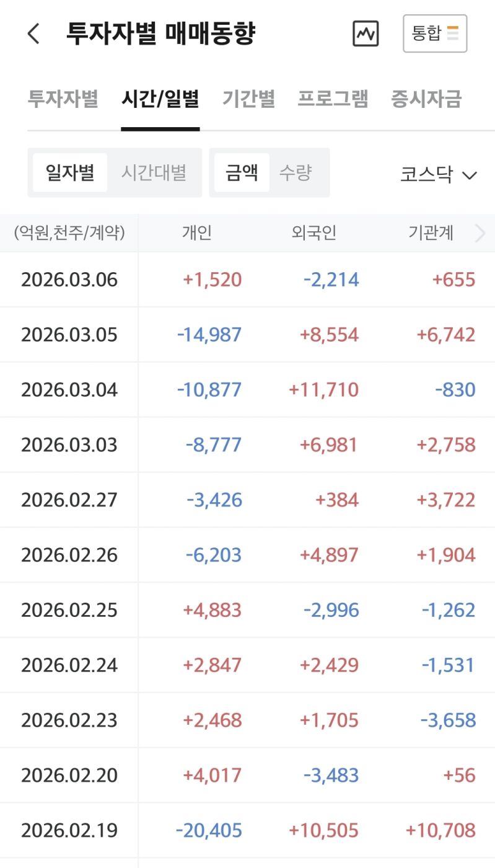This screenshot has width=495, height=868.
Task: Switch to the 프로그램 tab
Action: (333, 99)
